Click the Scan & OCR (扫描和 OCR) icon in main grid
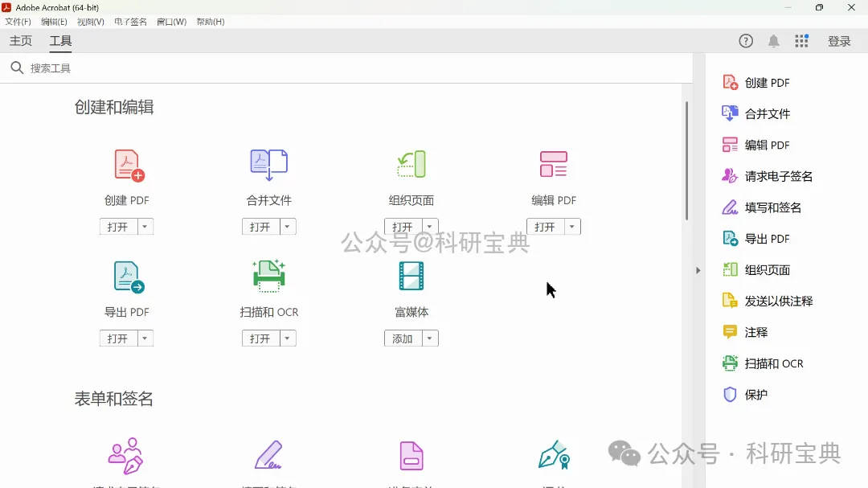 point(269,276)
